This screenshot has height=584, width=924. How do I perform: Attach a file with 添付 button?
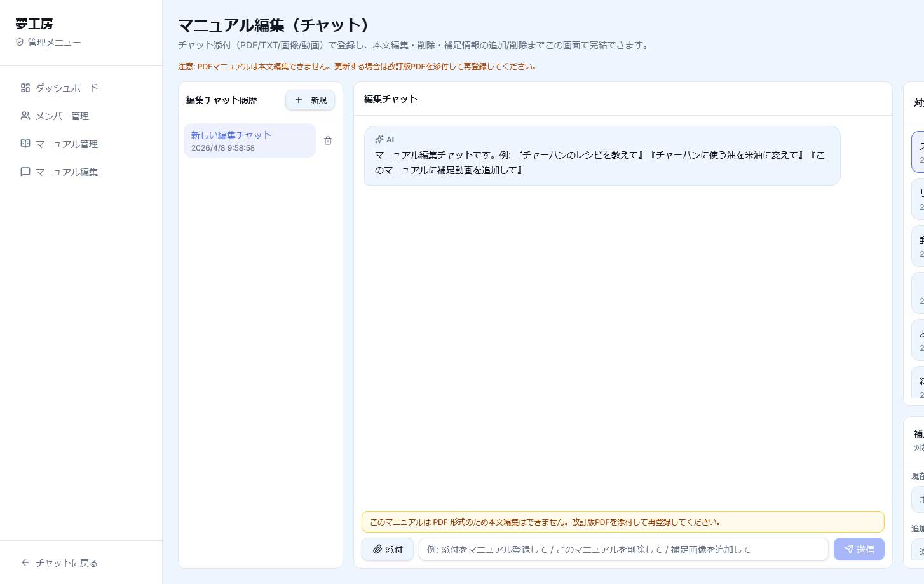388,549
